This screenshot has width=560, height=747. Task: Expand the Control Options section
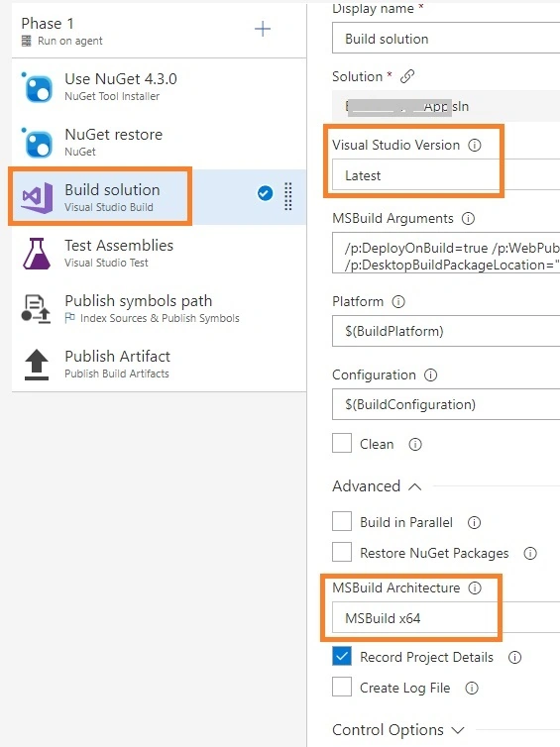click(458, 730)
